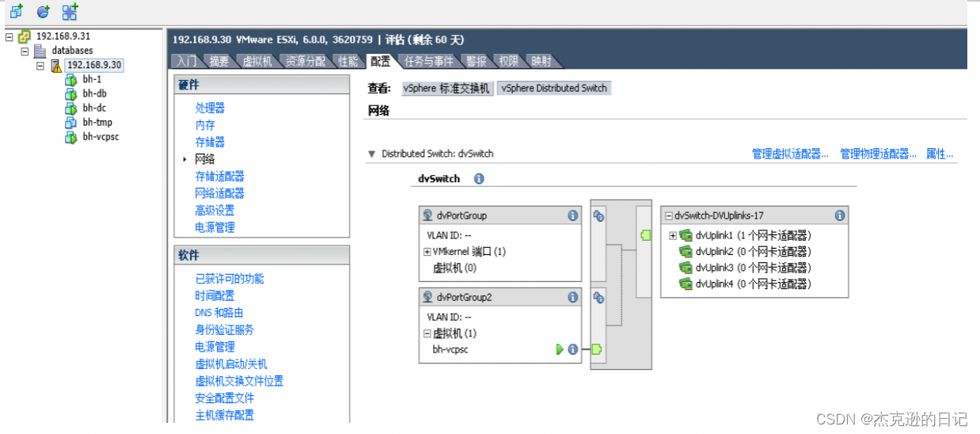This screenshot has height=434, width=980.
Task: Open 已获许可的功能 software link
Action: tap(230, 279)
